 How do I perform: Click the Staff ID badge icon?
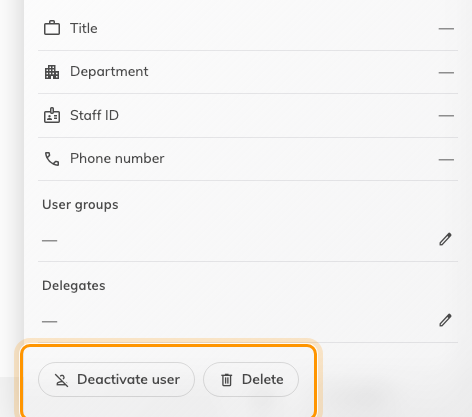coord(52,115)
